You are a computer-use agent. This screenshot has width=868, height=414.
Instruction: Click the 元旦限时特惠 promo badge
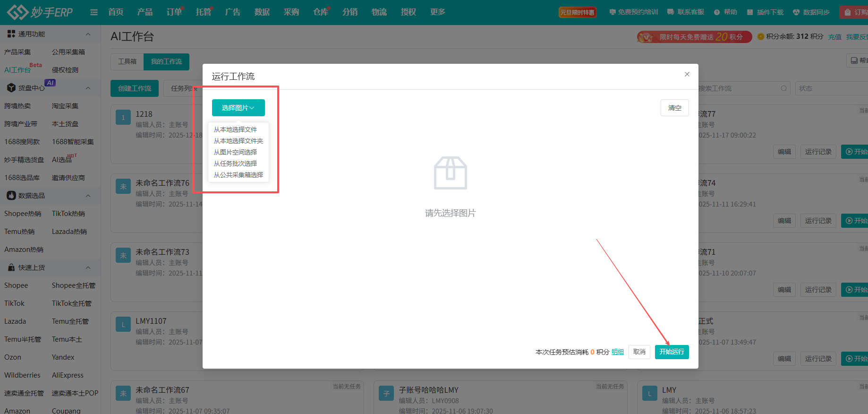[577, 12]
